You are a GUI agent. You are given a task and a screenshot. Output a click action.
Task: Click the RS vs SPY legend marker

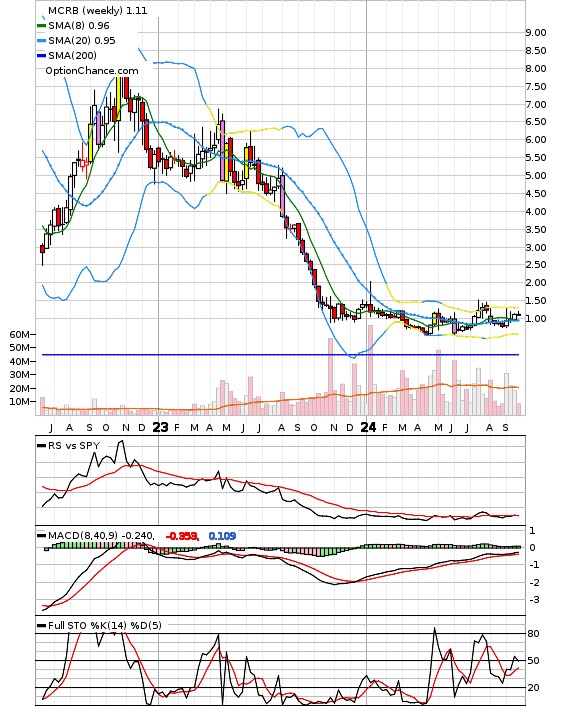tap(41, 446)
